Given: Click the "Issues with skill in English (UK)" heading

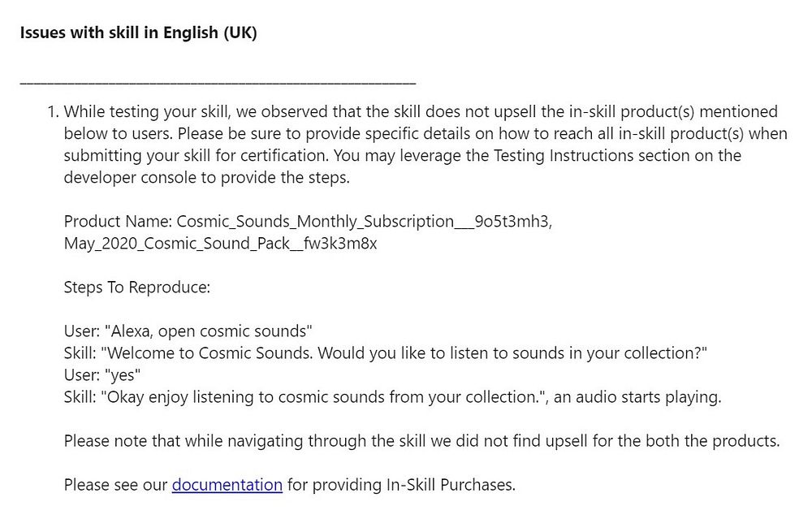Looking at the screenshot, I should (x=138, y=33).
